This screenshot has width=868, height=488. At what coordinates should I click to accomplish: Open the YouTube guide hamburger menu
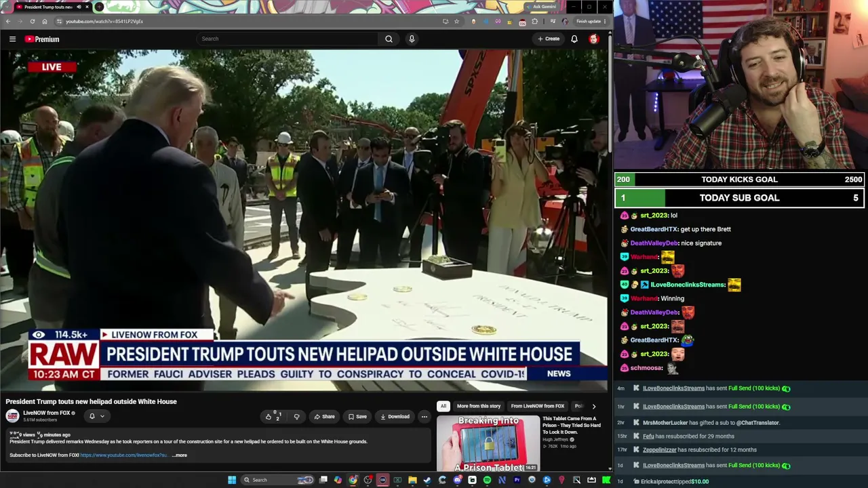pos(12,39)
